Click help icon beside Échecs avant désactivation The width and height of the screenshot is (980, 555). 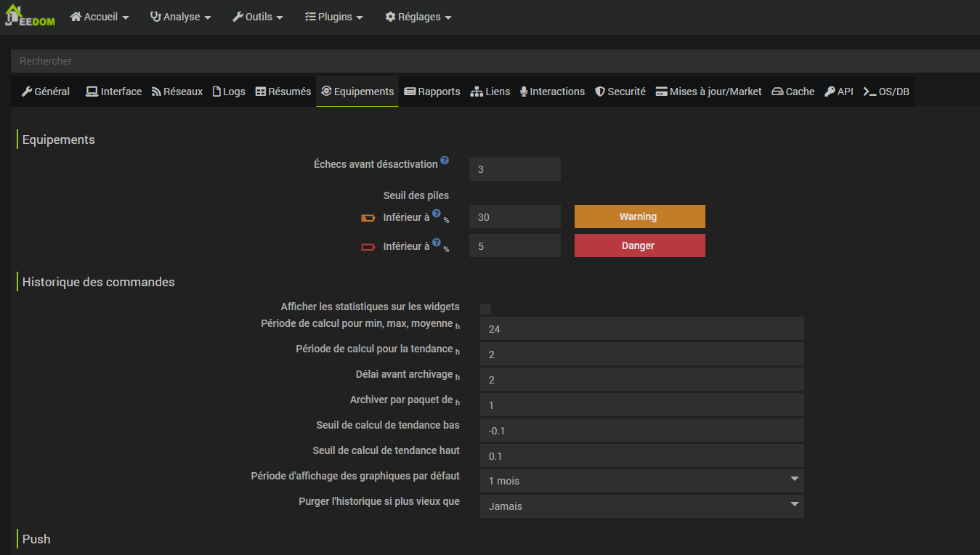[x=445, y=161]
